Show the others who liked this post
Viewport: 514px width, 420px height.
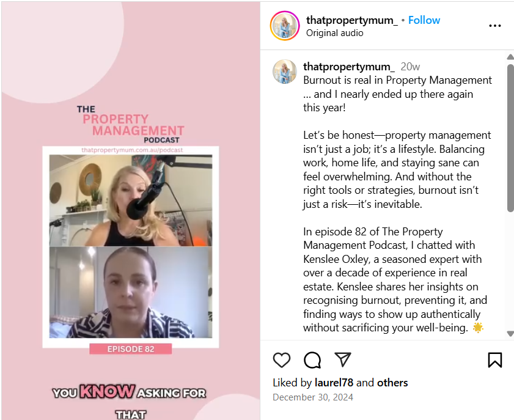tap(392, 383)
